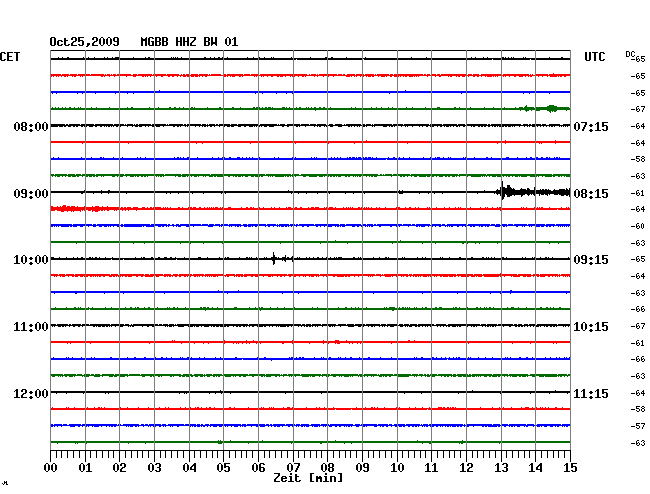Click minute tick label 14
650x494 pixels.
535,468
